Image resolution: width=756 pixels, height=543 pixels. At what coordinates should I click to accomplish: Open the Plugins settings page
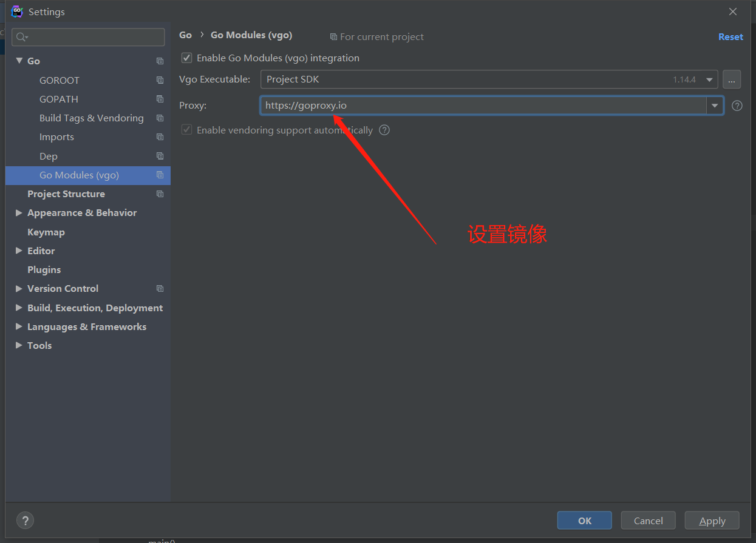[x=44, y=269]
